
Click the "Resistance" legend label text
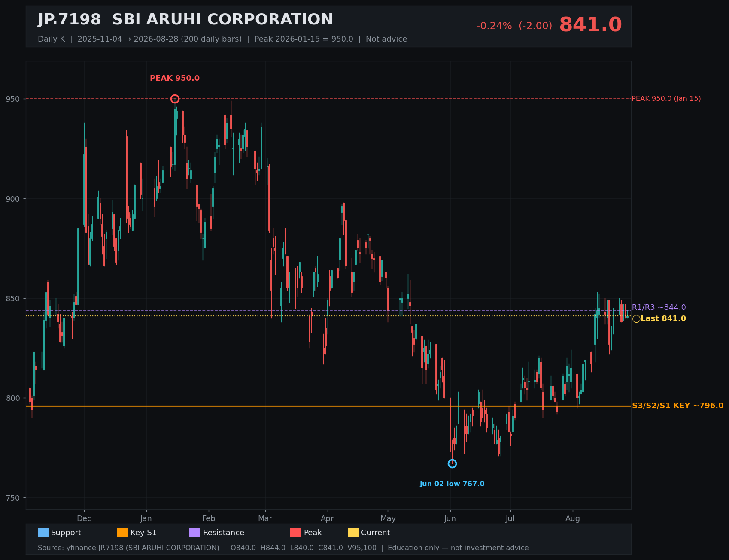(x=224, y=533)
